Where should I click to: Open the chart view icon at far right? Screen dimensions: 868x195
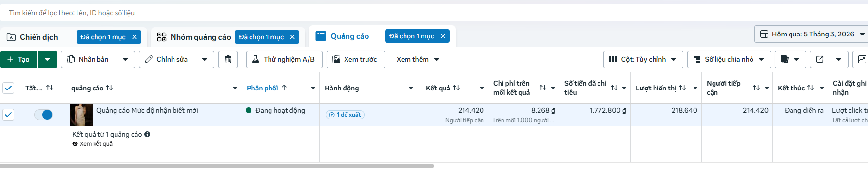(862, 59)
